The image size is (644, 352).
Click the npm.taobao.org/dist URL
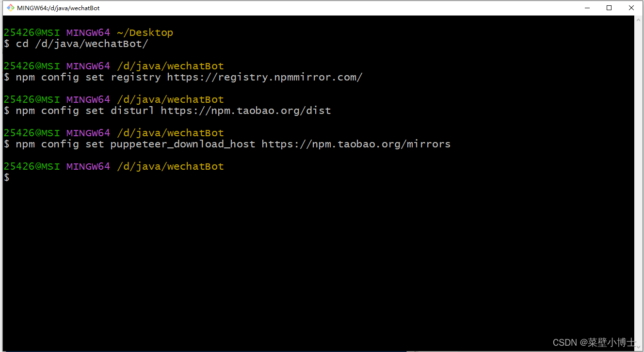point(245,111)
